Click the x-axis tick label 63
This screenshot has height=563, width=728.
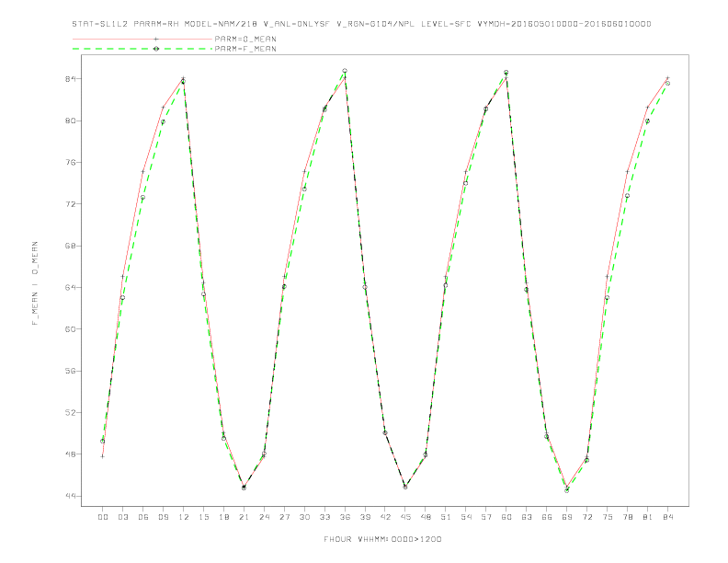(527, 517)
